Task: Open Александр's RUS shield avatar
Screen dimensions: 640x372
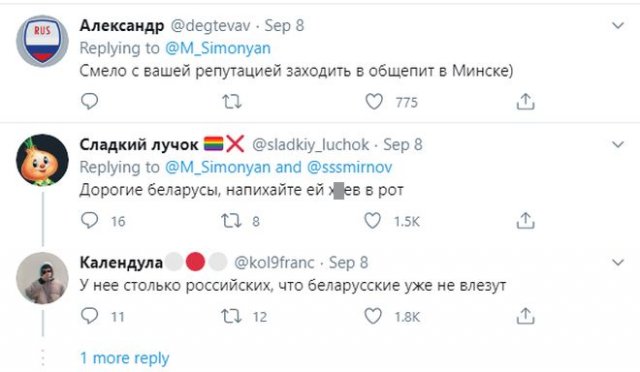Action: point(42,41)
